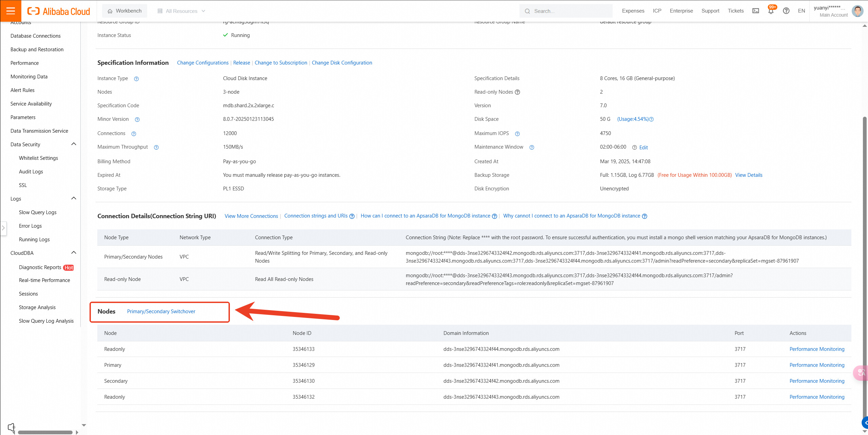Click help icon next to Instance Type

(x=136, y=79)
